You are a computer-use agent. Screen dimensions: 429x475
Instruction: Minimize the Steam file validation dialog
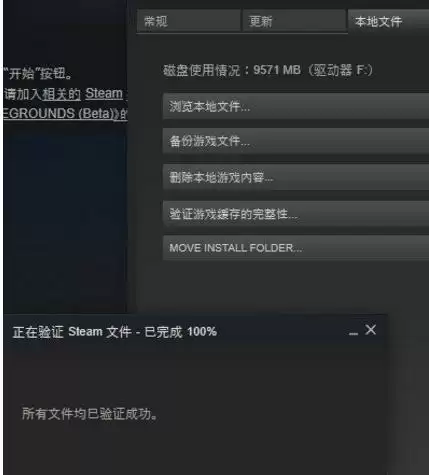353,333
